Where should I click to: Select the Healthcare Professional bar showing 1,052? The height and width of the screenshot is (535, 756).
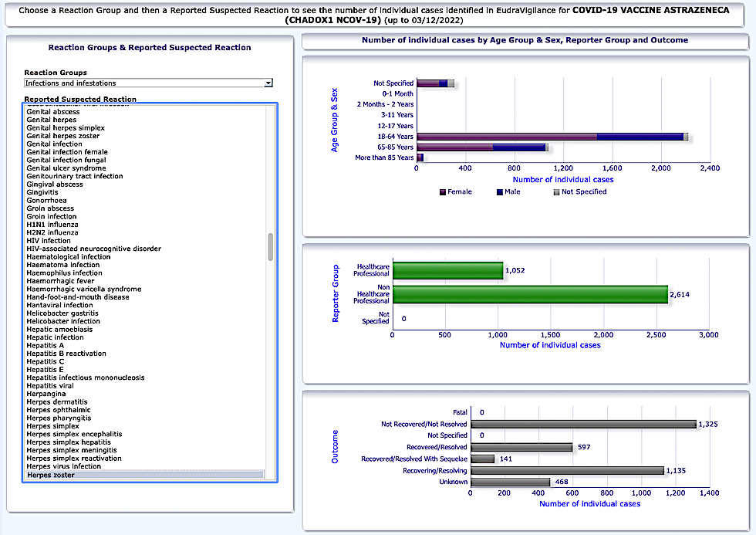448,270
